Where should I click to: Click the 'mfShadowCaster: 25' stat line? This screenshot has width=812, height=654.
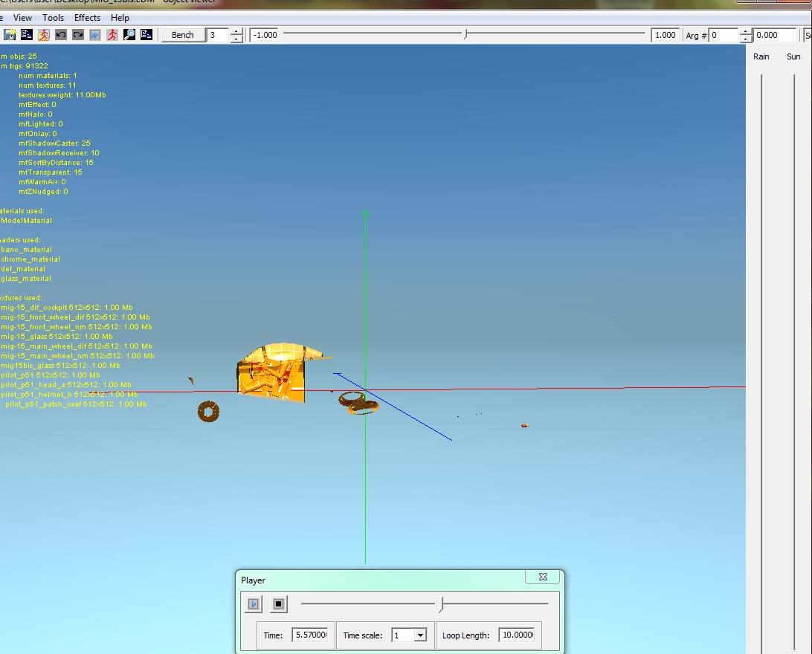54,143
